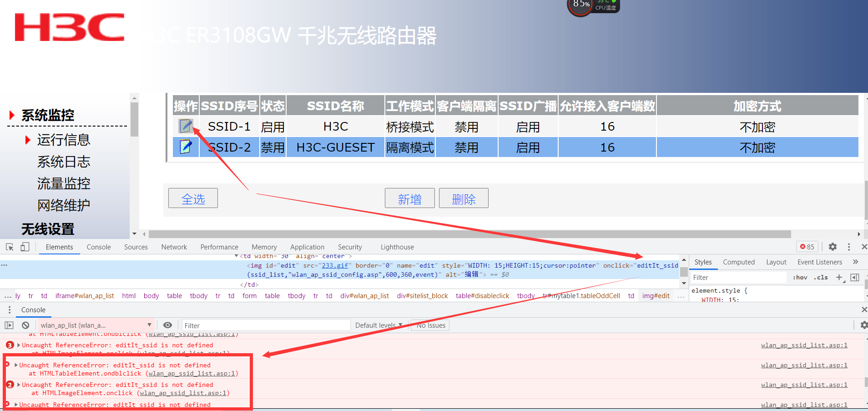
Task: Toggle the :hov element state option
Action: (800, 277)
